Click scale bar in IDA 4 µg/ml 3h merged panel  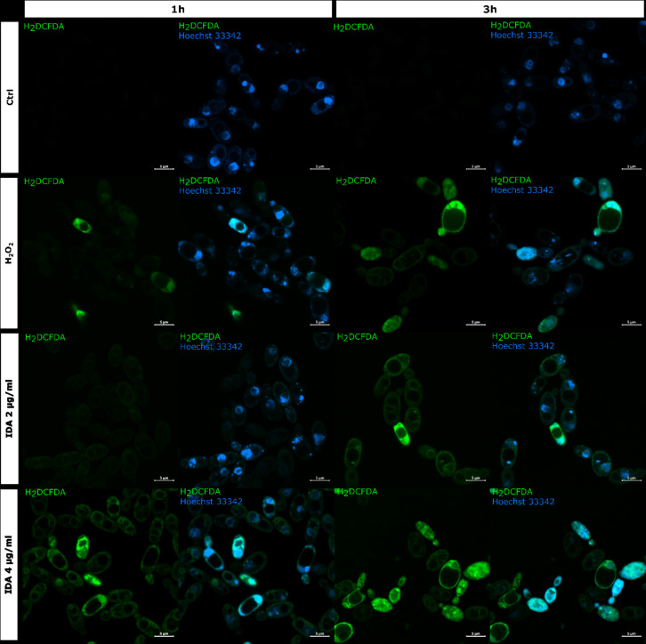[631, 634]
